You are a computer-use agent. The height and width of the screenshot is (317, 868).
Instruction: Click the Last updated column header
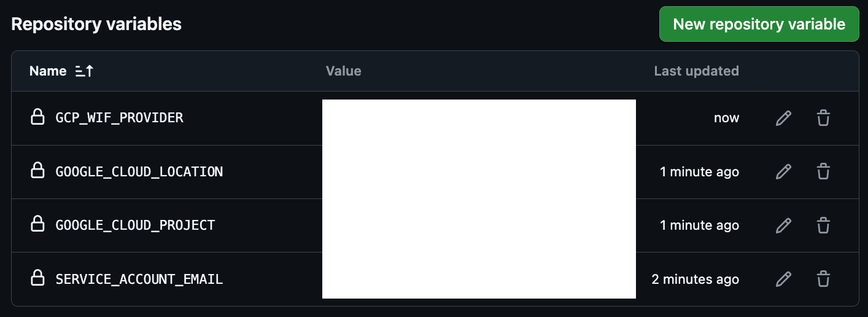696,71
